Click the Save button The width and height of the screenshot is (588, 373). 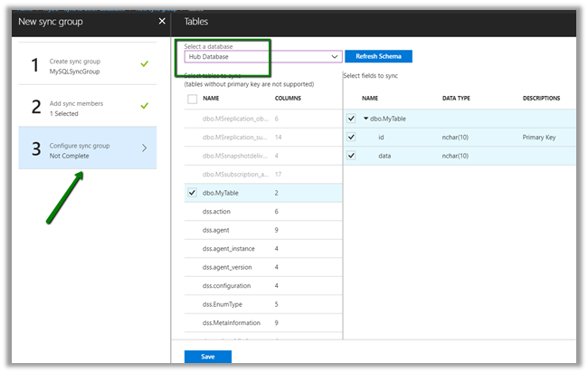pyautogui.click(x=207, y=357)
